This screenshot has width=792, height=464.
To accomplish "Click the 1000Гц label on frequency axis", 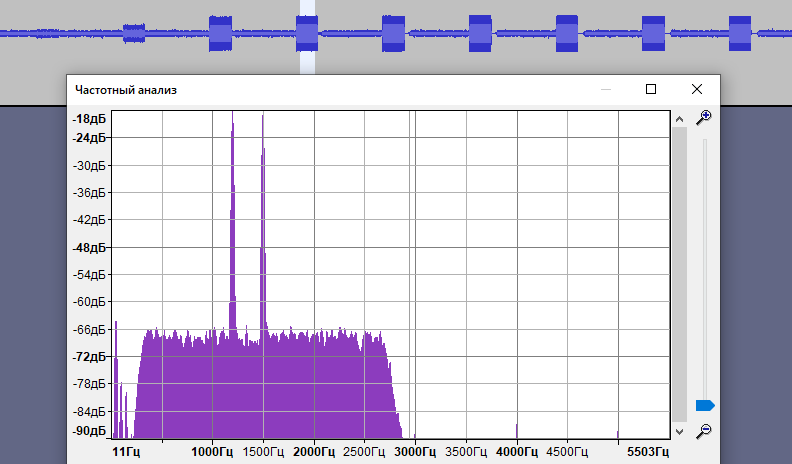I will 212,452.
